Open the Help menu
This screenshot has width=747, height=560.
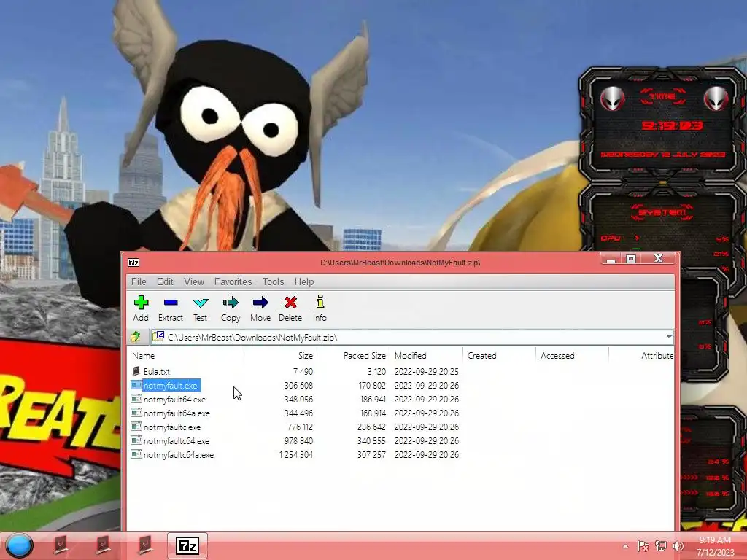coord(304,281)
